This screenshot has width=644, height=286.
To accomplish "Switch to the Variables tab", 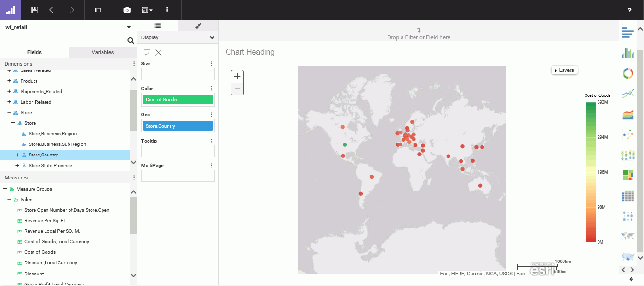I will [103, 52].
